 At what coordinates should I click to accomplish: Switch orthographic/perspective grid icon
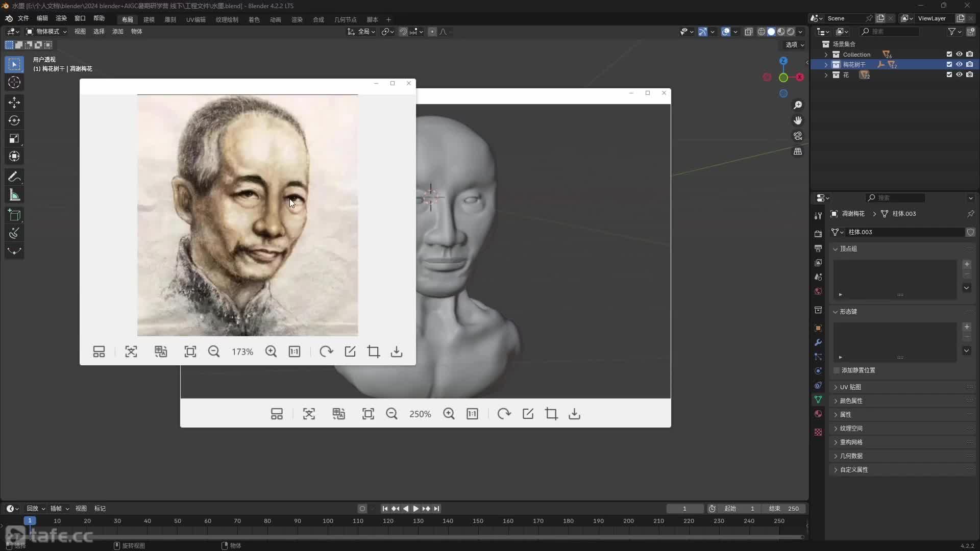798,152
